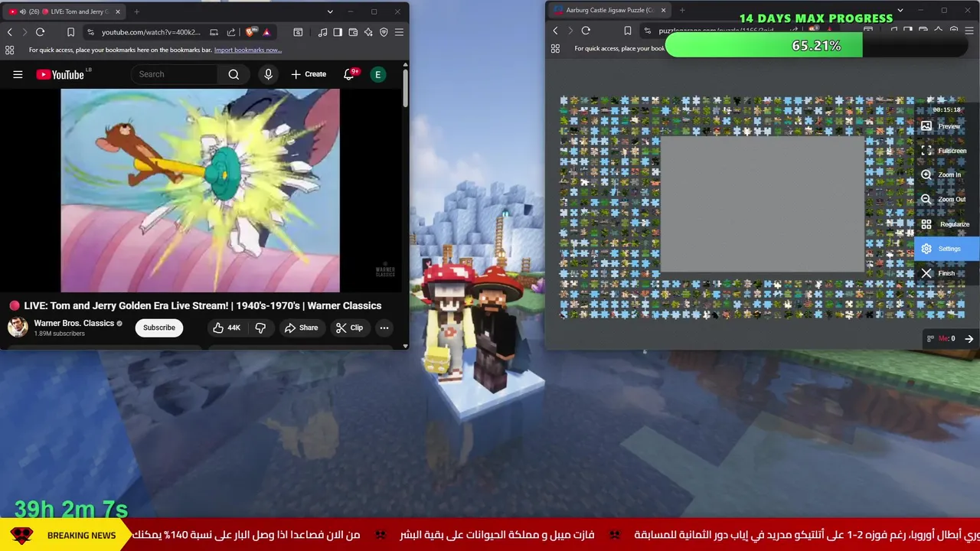Clip the live stream video
Screen dimensions: 980x551
[349, 328]
